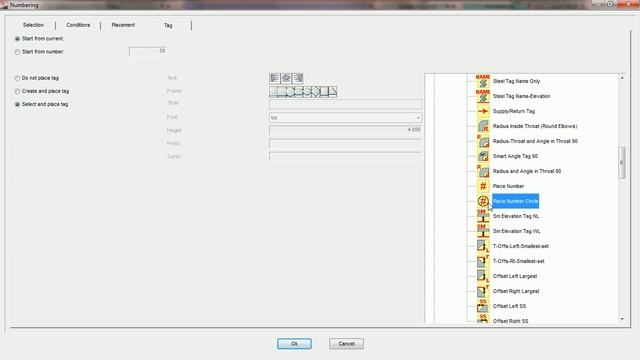Select Start from current radio button
This screenshot has width=640, height=360.
pos(17,39)
